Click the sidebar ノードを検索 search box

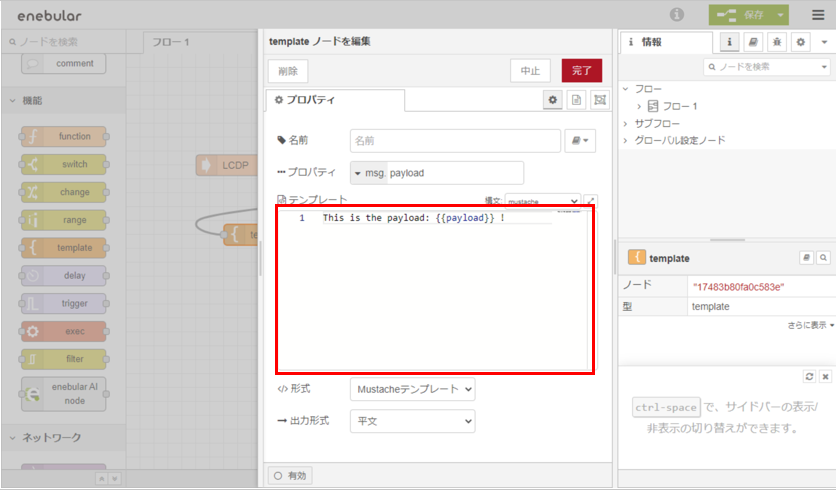click(767, 67)
